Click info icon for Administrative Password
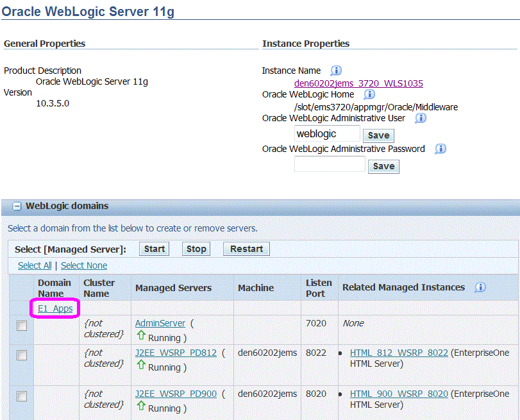This screenshot has height=420, width=520. pyautogui.click(x=440, y=149)
